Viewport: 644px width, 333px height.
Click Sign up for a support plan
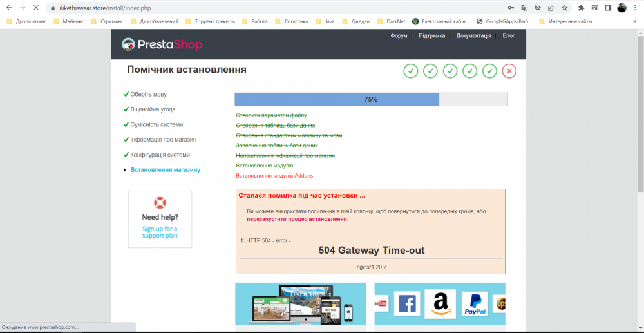160,232
